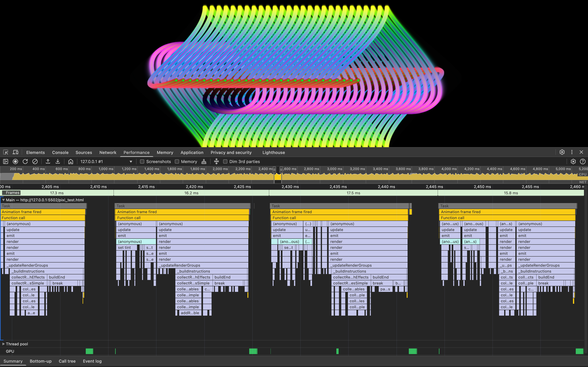Collapse the Main thread track

(3, 200)
